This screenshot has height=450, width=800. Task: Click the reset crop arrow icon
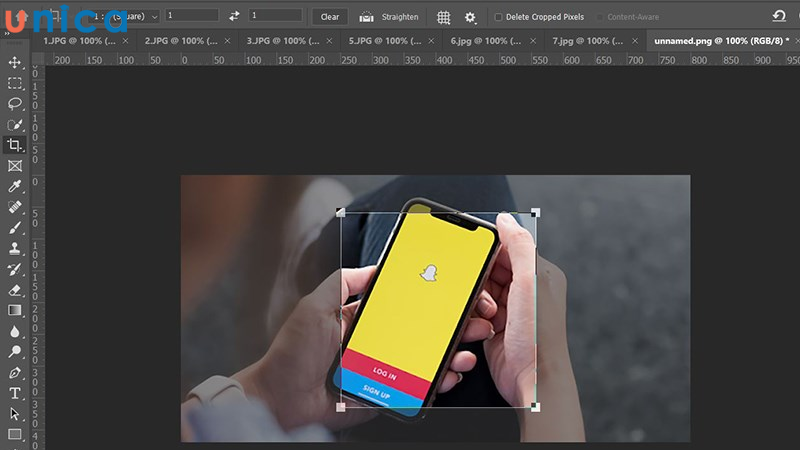click(x=779, y=16)
